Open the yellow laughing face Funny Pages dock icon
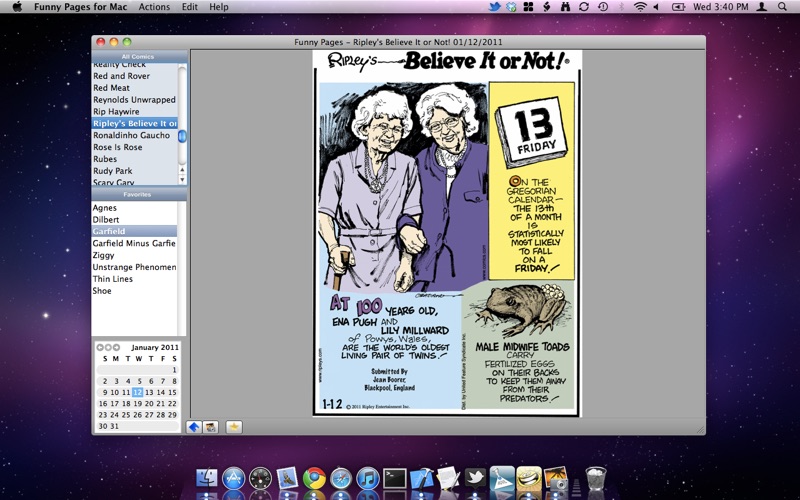800x500 pixels. (x=529, y=479)
